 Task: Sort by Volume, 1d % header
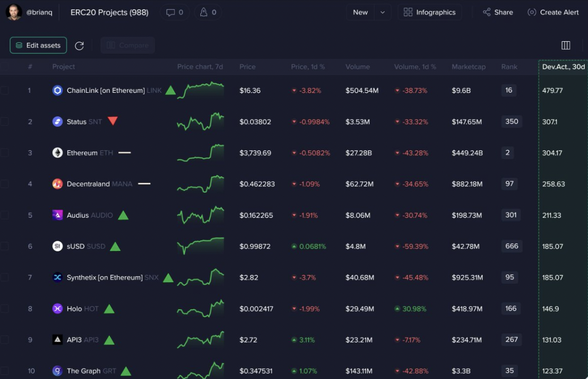click(415, 67)
